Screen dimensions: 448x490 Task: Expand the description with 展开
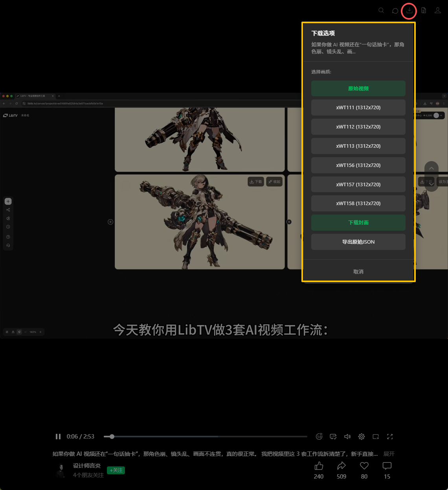(389, 454)
